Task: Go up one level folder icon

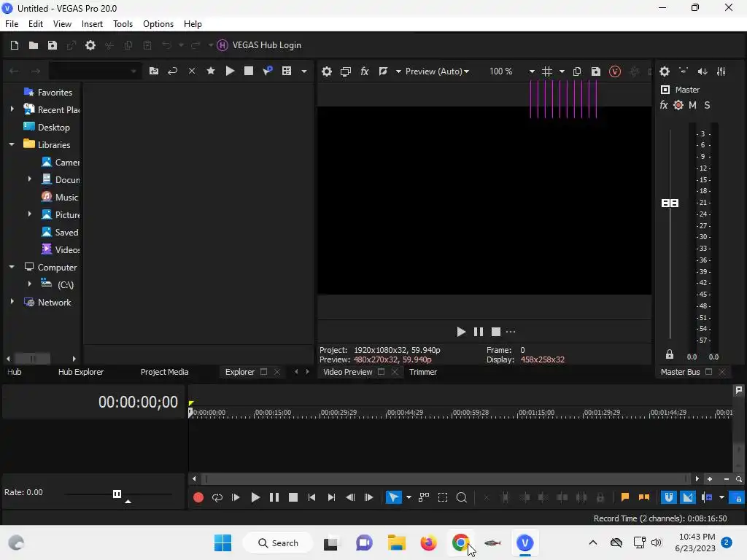Action: (153, 71)
